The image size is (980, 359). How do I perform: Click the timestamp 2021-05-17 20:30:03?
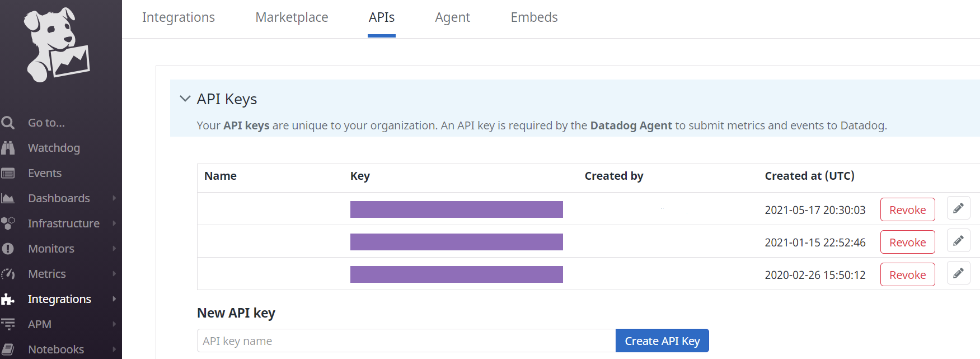(815, 210)
